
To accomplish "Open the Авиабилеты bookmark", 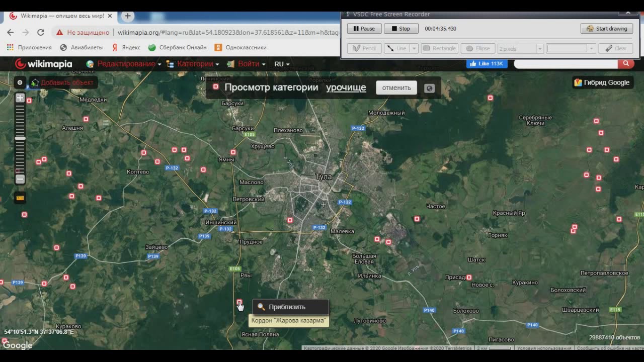I will tap(81, 47).
